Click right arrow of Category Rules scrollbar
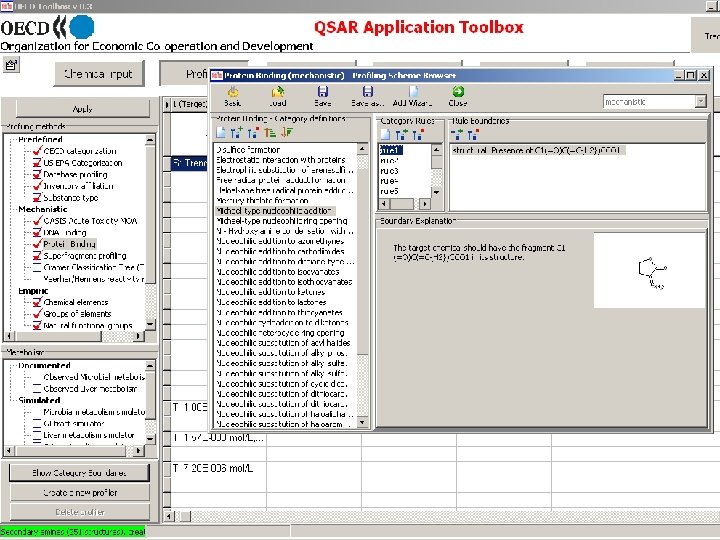Screen dimensions: 720x540 (x=425, y=203)
